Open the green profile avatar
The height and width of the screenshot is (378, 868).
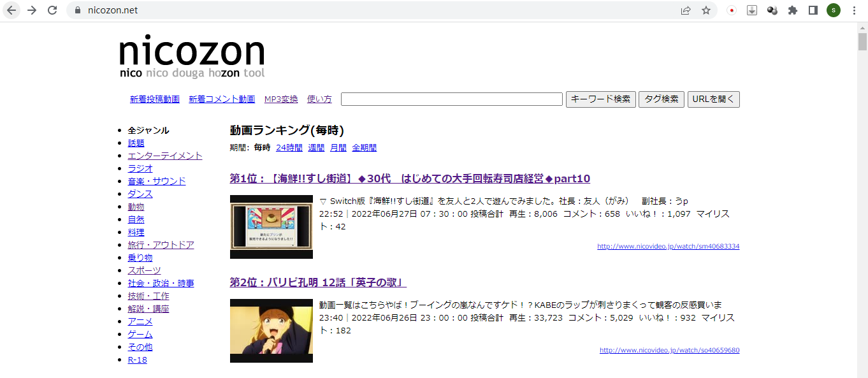(x=834, y=10)
